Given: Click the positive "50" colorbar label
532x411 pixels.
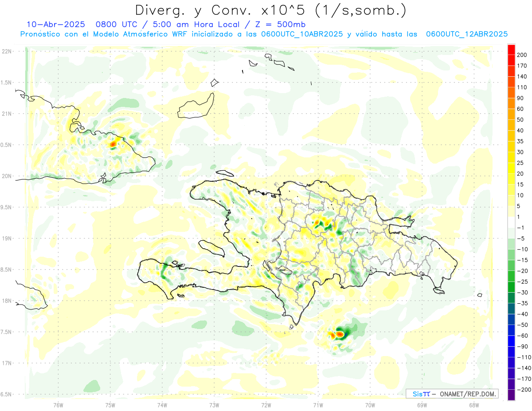Looking at the screenshot, I should click(x=521, y=120).
